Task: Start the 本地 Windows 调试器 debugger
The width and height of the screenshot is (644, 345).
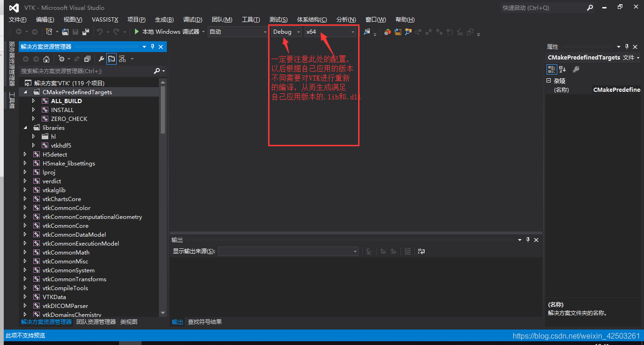Action: (x=166, y=32)
